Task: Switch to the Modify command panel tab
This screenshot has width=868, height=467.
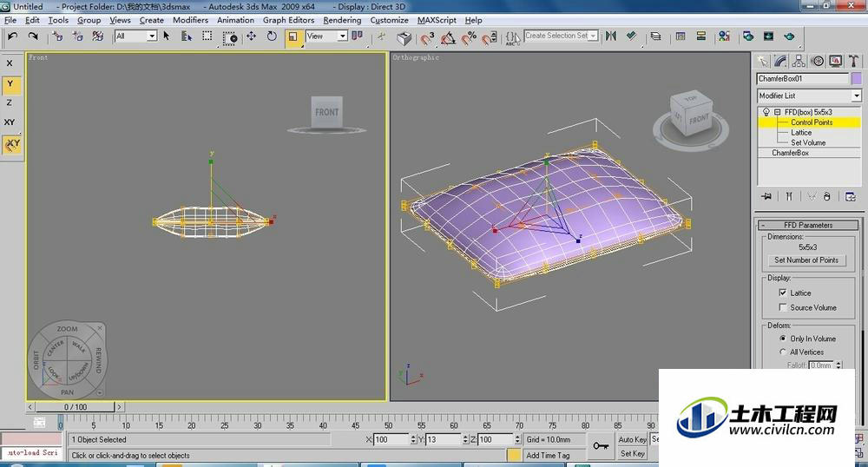Action: (x=780, y=61)
